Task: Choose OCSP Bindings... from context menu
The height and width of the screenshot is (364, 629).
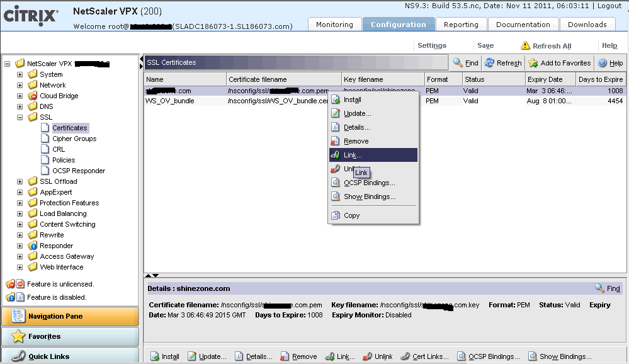Action: 369,183
